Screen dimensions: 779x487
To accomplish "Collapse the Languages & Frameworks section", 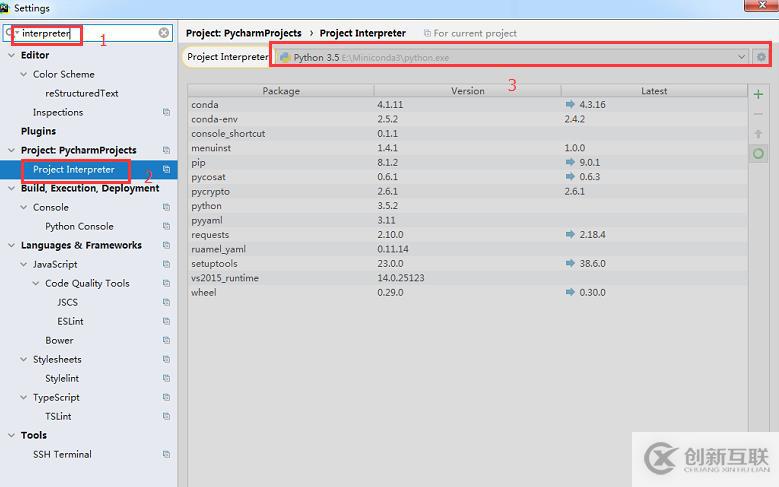I will tap(12, 245).
